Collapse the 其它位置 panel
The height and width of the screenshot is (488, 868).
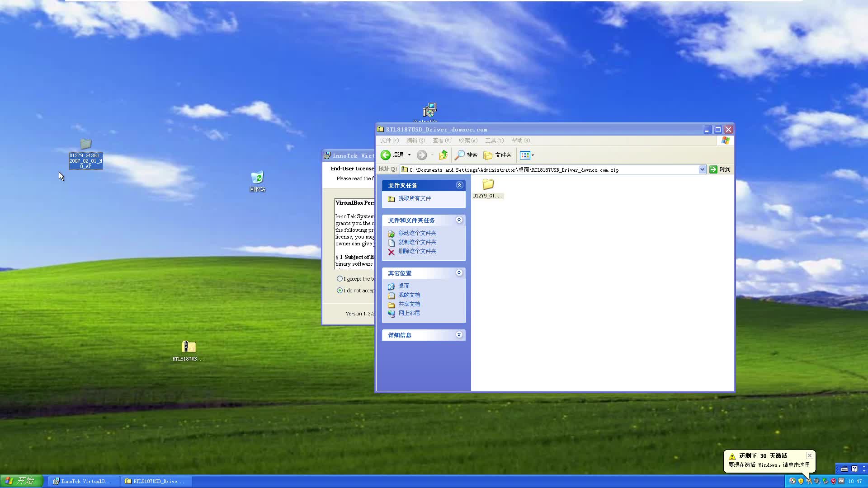point(459,273)
